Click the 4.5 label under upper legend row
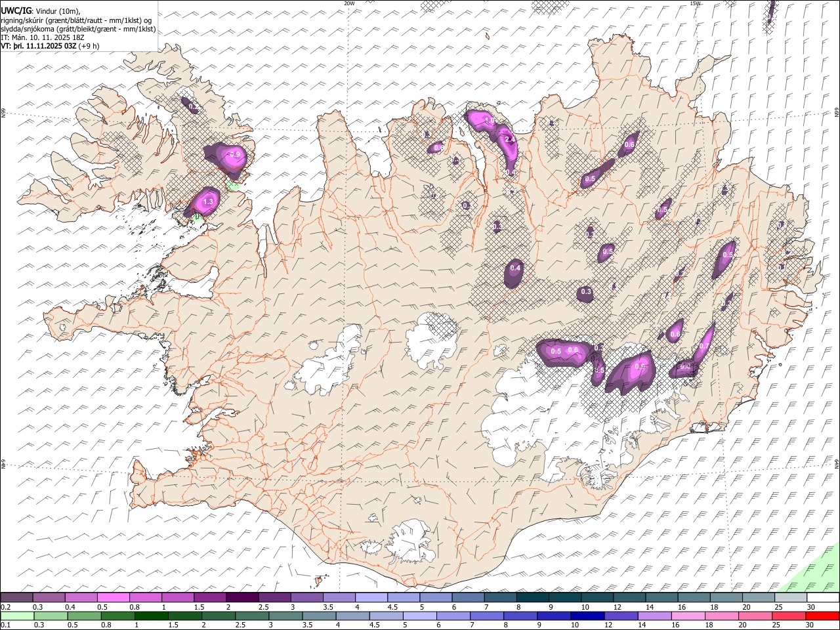 [x=392, y=607]
